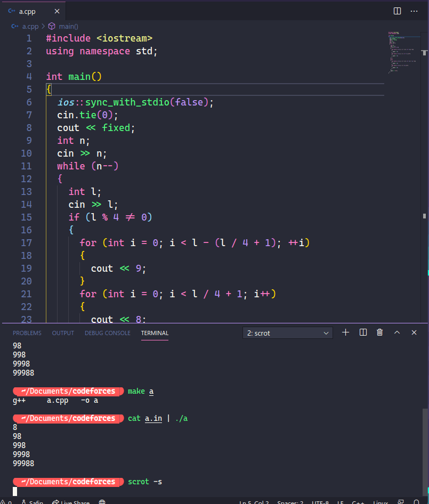Switch to the OUTPUT tab
Viewport: 429px width, 504px height.
click(x=63, y=333)
